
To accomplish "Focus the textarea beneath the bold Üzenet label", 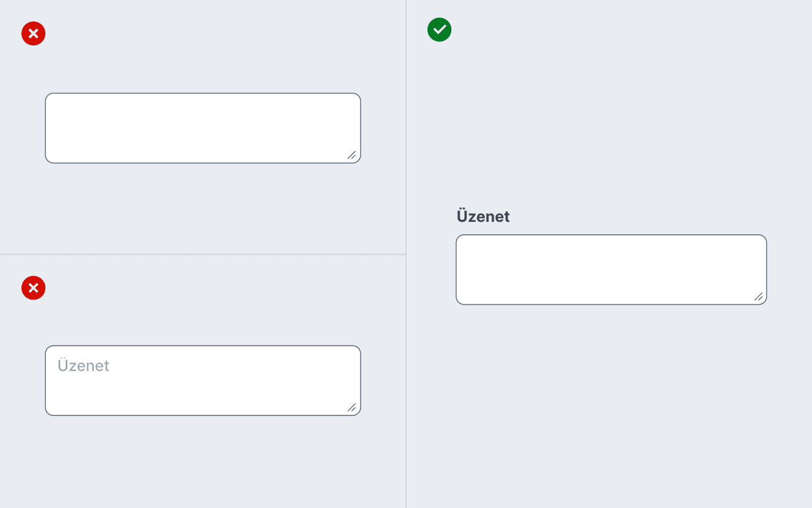I will (611, 270).
